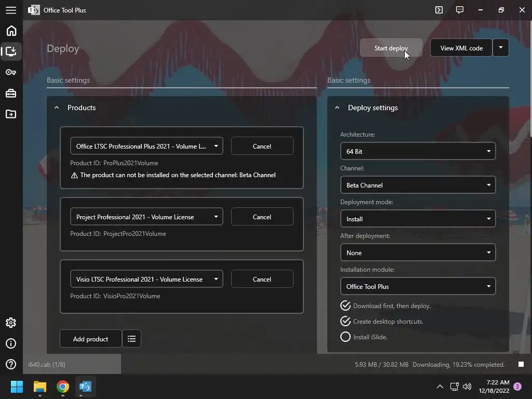
Task: Open the command console icon in title bar
Action: [439, 10]
